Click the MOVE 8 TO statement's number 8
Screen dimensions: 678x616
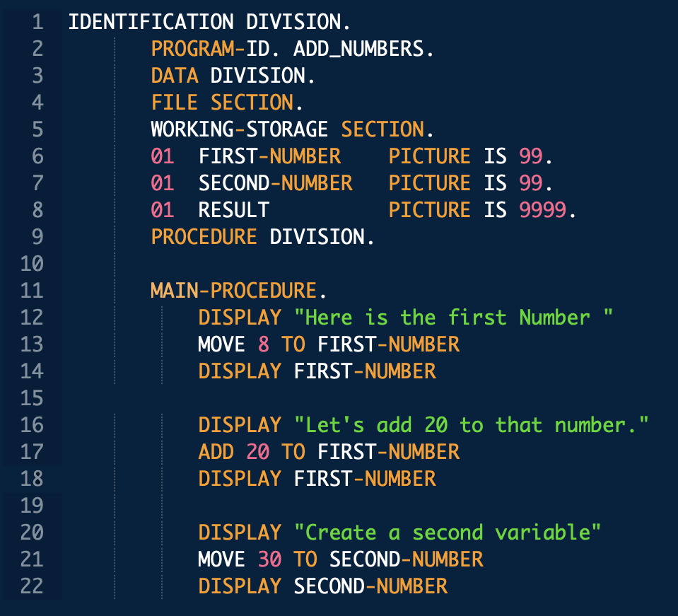click(x=264, y=344)
